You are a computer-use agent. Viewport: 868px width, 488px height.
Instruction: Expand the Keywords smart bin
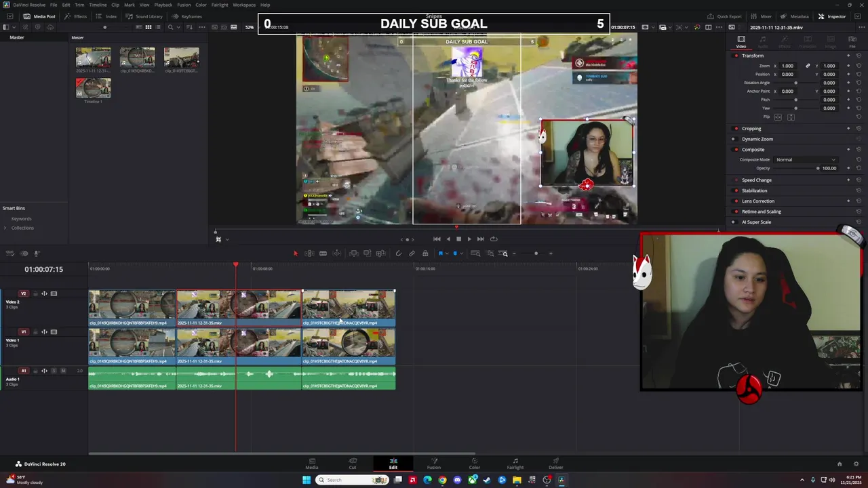pyautogui.click(x=21, y=218)
